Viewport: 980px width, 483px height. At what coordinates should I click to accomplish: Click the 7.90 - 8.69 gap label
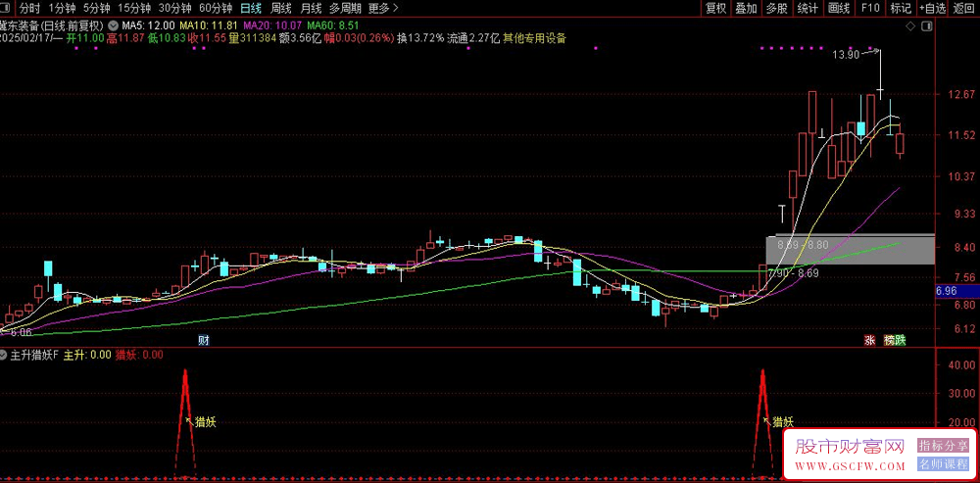point(793,273)
